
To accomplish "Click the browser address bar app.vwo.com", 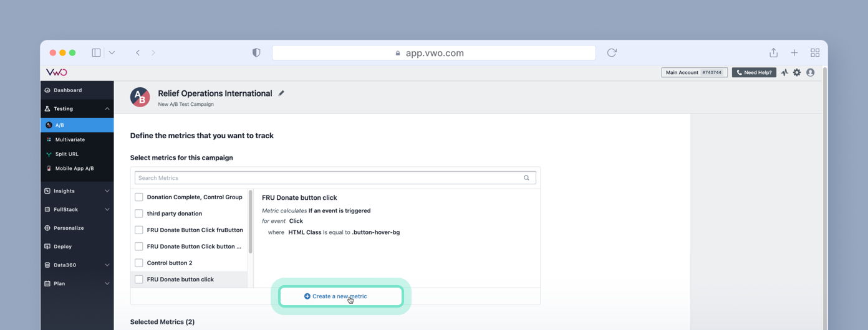I will (x=434, y=53).
